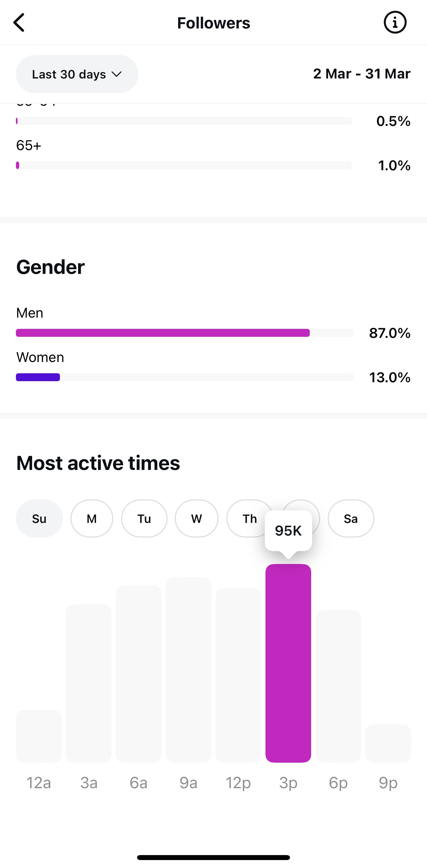The image size is (427, 868).
Task: Open the info circle icon
Action: pyautogui.click(x=395, y=23)
